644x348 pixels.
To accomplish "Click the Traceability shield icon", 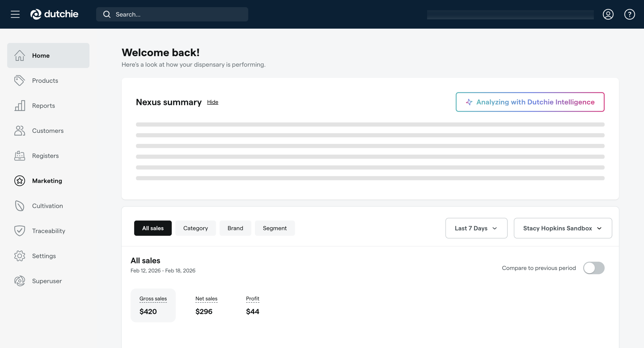I will point(20,231).
